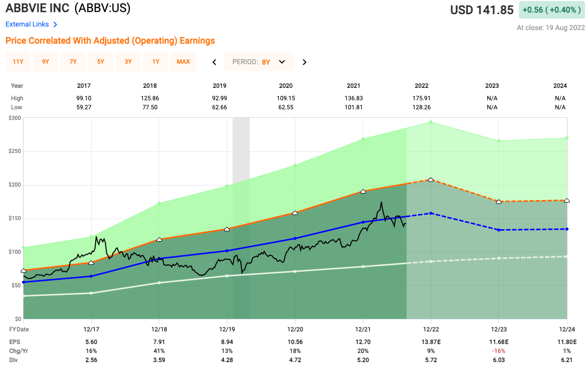Click the orange triangle marker at 12/24
Image resolution: width=588 pixels, height=366 pixels.
point(567,201)
